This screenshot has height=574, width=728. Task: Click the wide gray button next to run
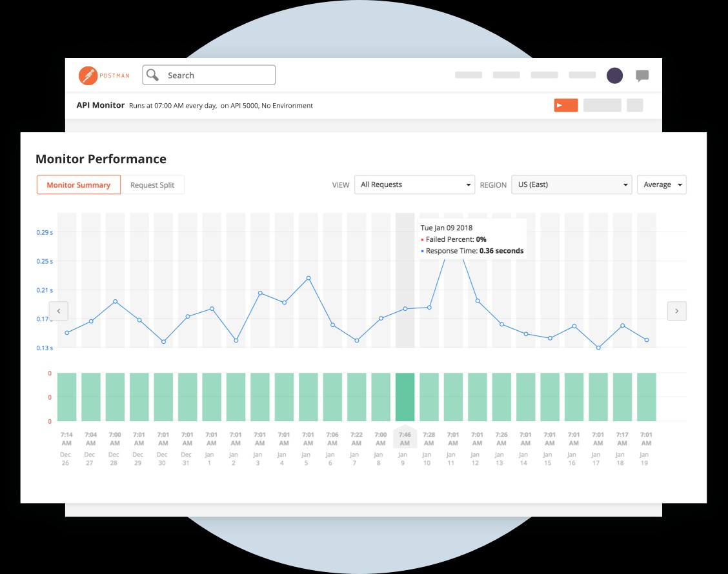[602, 105]
